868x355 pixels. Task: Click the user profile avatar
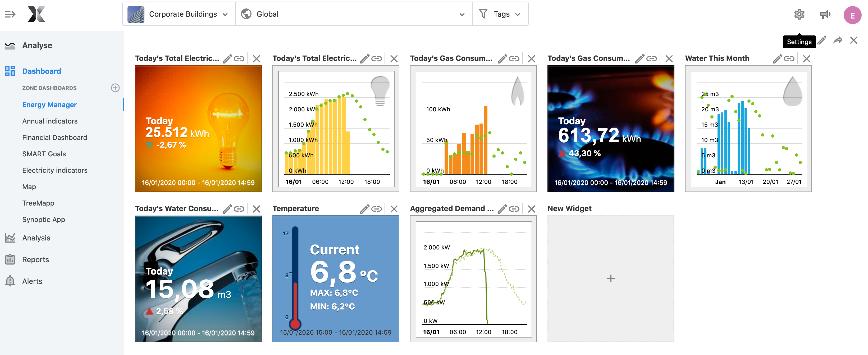(853, 14)
